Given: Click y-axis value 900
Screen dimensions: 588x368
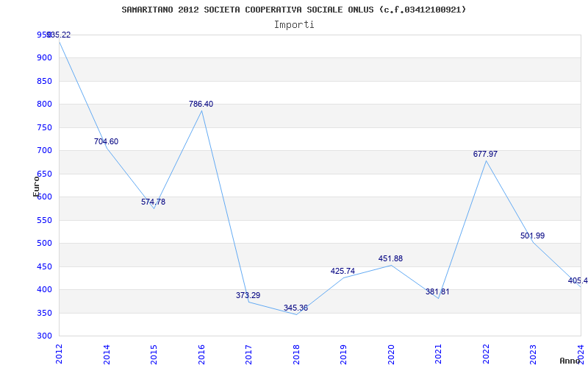Looking at the screenshot, I should click(44, 58).
